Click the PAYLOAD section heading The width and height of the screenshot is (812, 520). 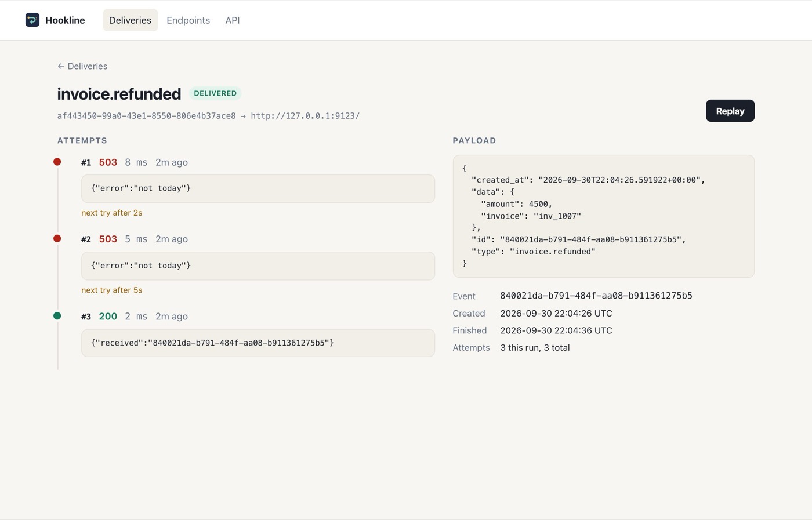[x=474, y=140]
